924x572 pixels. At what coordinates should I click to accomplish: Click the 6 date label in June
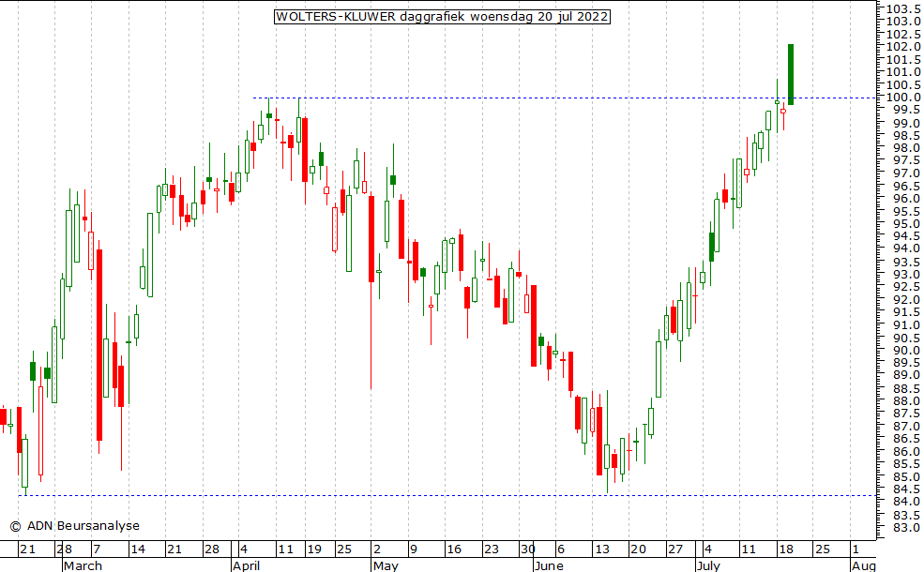click(561, 549)
